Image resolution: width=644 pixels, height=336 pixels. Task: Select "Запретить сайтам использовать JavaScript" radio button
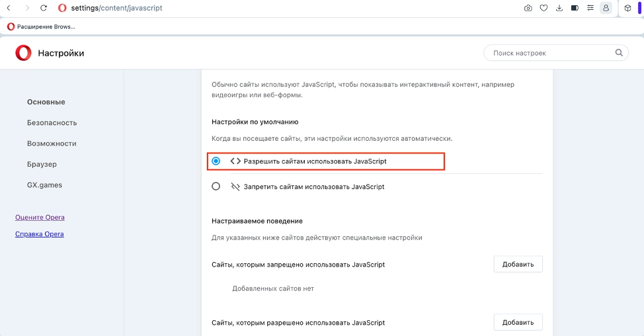tap(216, 187)
